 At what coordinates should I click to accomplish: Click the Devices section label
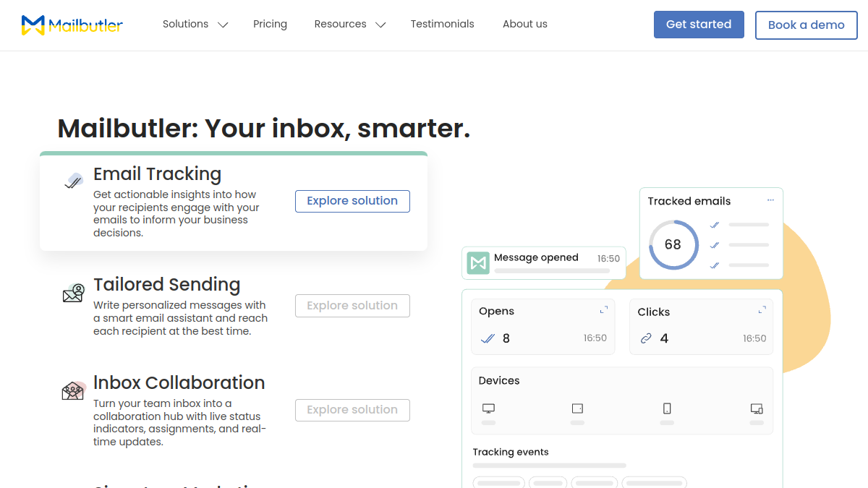499,381
